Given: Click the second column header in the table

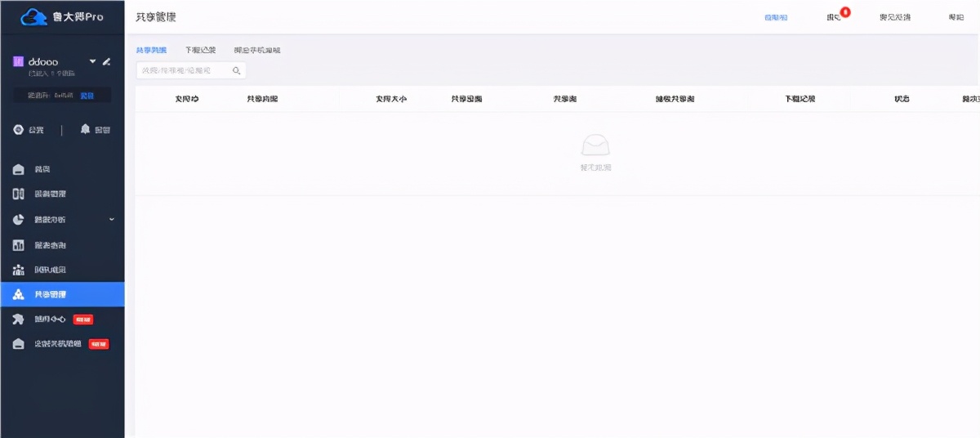Looking at the screenshot, I should click(x=262, y=99).
